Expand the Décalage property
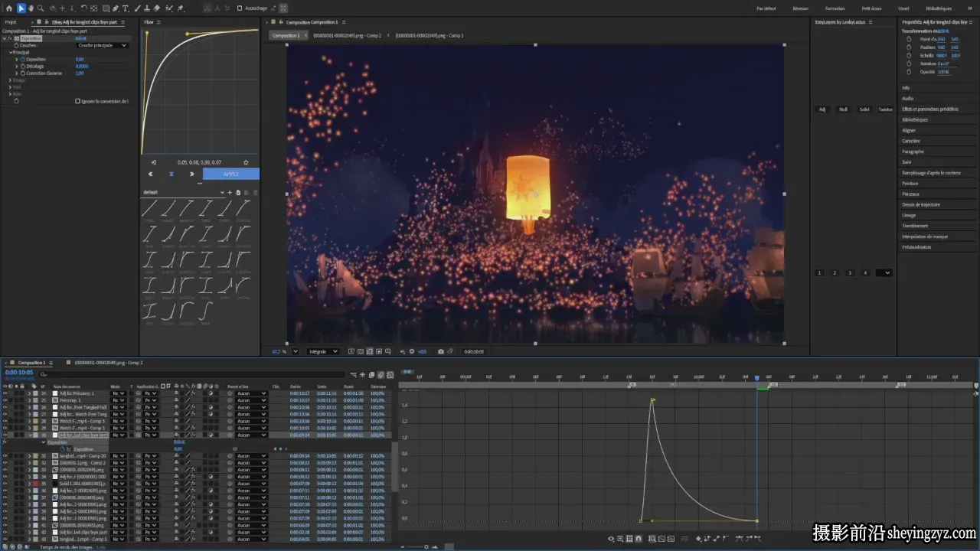The image size is (980, 551). coord(17,66)
